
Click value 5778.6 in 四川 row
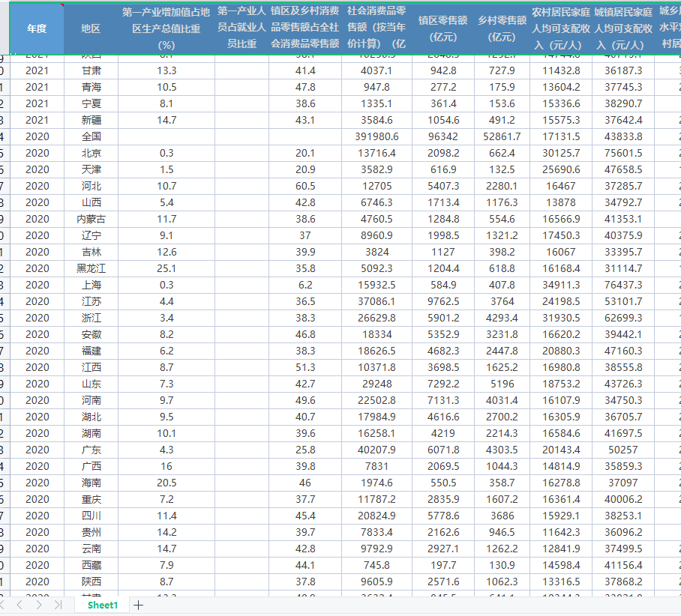[443, 516]
